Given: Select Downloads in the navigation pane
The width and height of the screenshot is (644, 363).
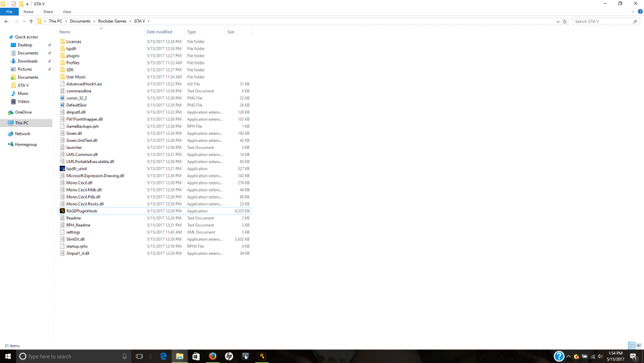Looking at the screenshot, I should pyautogui.click(x=27, y=61).
